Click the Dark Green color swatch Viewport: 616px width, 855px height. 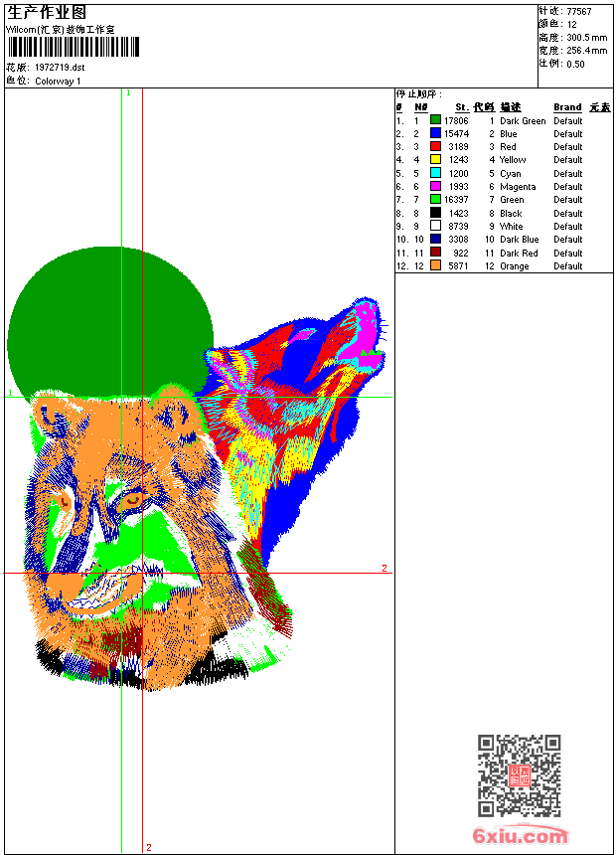(435, 120)
